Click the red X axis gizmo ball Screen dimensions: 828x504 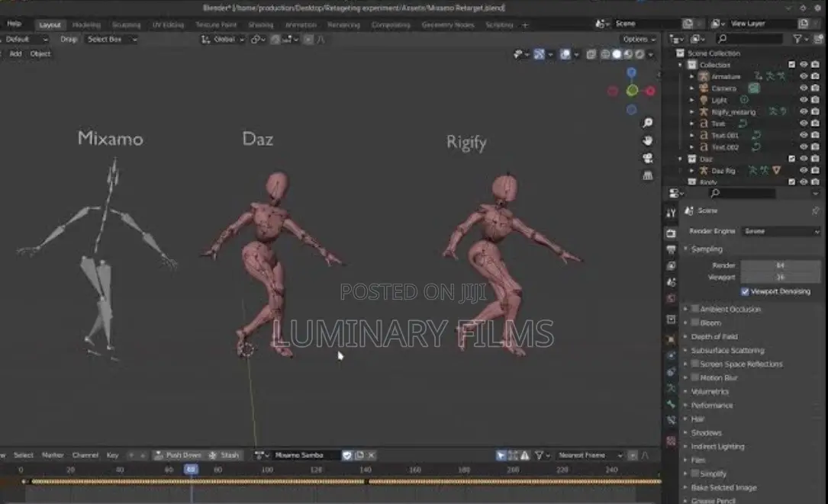(x=650, y=91)
